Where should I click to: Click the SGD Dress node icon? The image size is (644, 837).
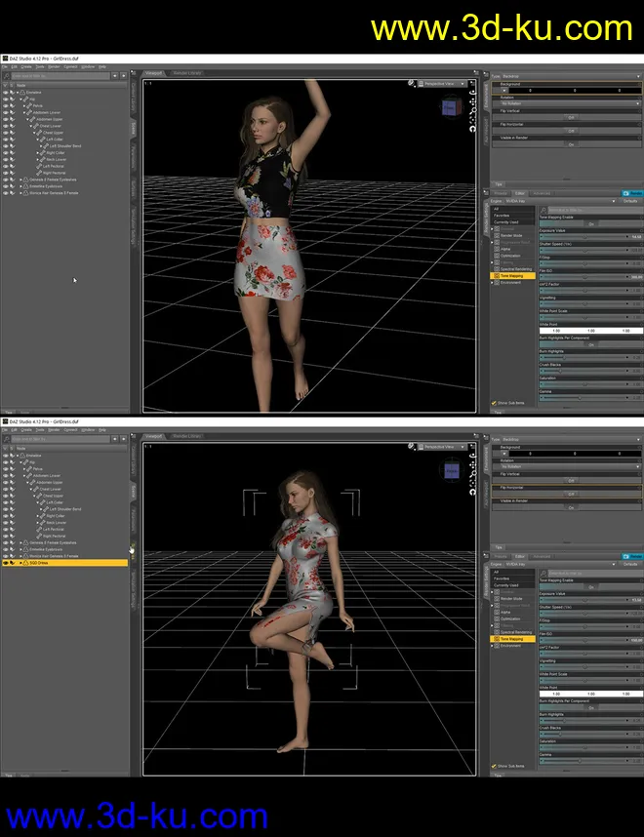(25, 563)
